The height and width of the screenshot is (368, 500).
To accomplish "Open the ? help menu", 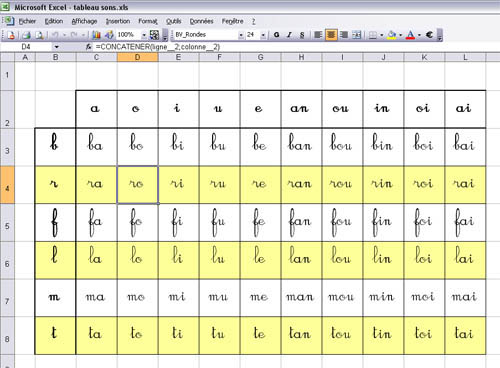I will 254,21.
